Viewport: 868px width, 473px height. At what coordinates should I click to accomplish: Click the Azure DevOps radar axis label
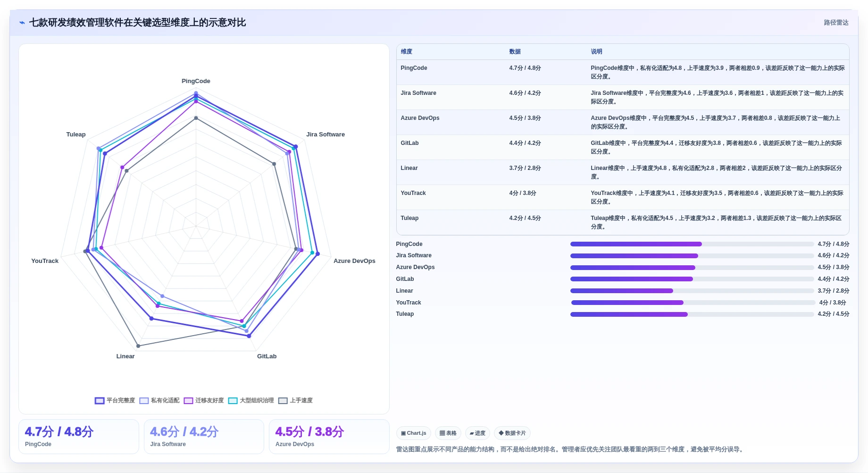(x=354, y=261)
